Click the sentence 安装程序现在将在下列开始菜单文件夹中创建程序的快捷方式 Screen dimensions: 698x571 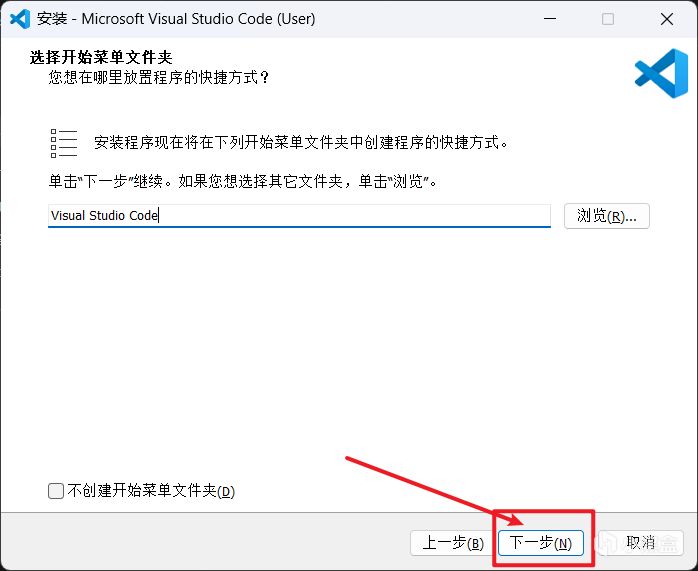pos(301,142)
